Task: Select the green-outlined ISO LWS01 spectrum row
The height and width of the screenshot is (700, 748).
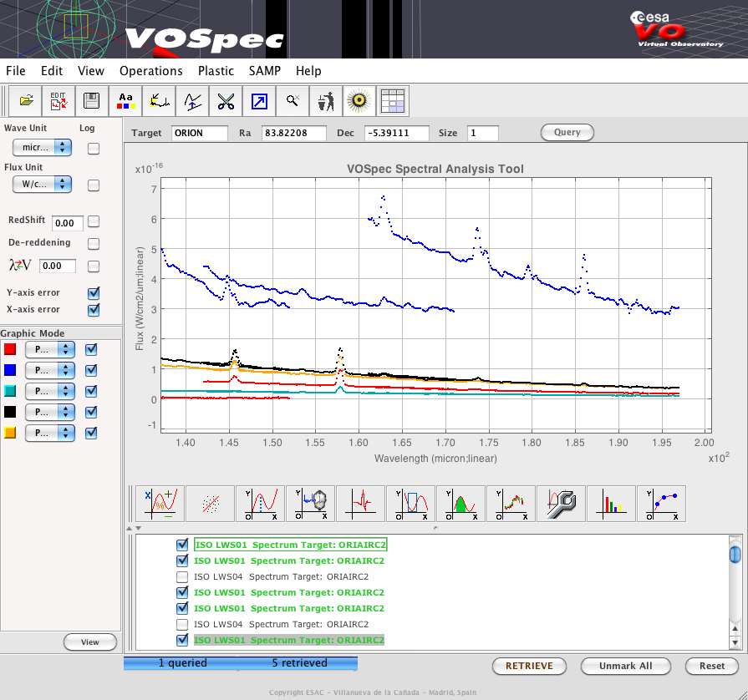Action: pyautogui.click(x=290, y=545)
